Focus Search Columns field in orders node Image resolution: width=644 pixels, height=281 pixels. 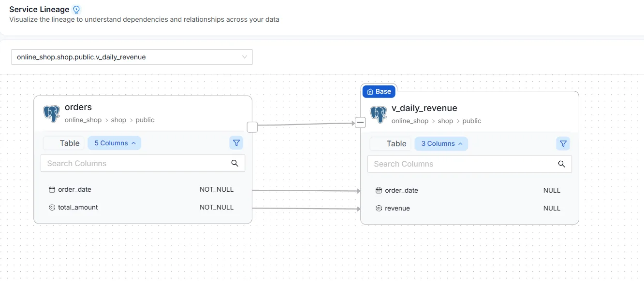click(x=143, y=163)
